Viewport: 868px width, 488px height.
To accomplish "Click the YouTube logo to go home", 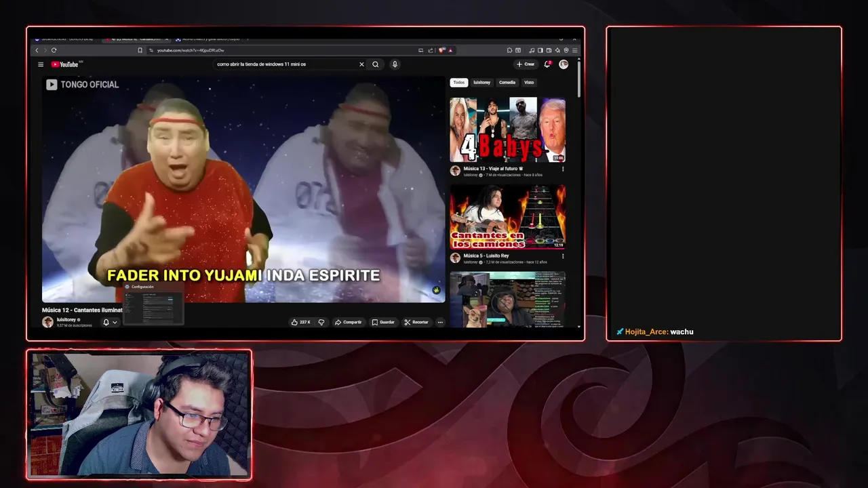I will coord(66,64).
